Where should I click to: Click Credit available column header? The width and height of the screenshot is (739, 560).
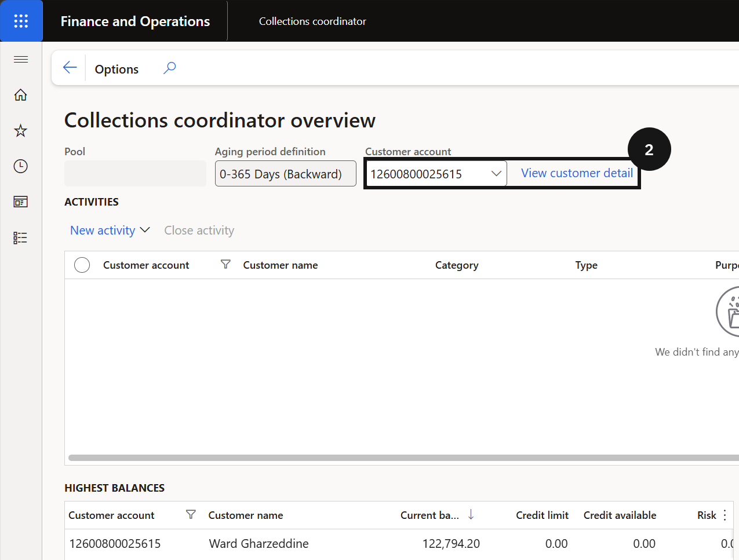pyautogui.click(x=620, y=515)
